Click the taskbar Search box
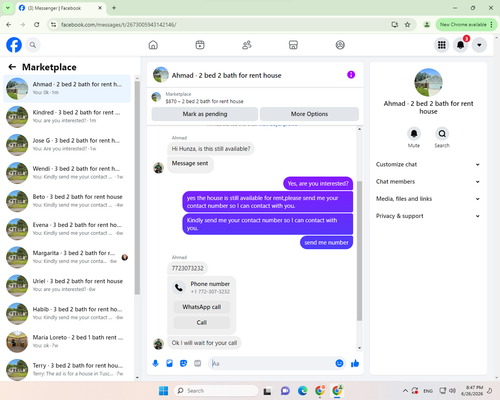Screen dimensions: 500x400 click(216, 391)
